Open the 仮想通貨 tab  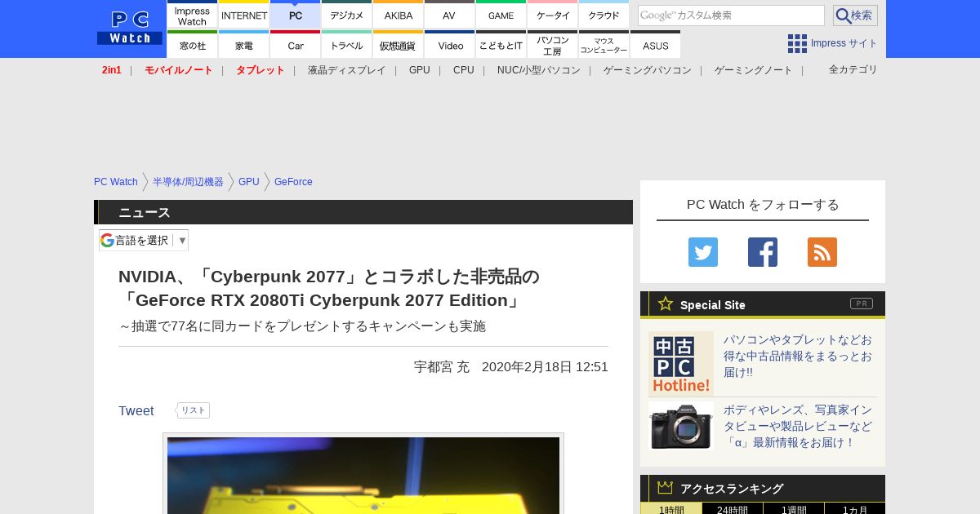coord(399,45)
